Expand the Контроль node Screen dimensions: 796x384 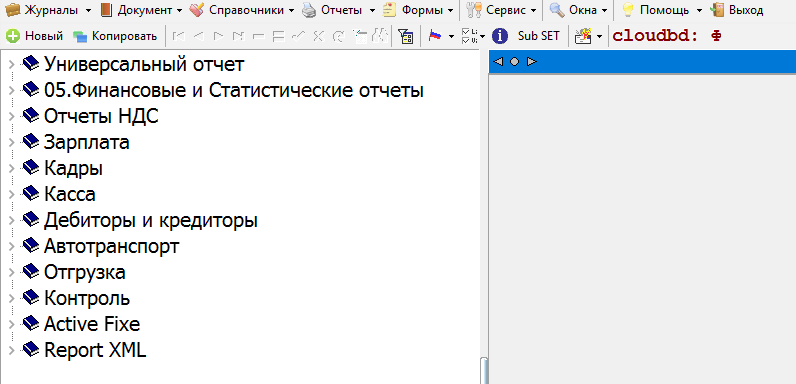(12, 298)
